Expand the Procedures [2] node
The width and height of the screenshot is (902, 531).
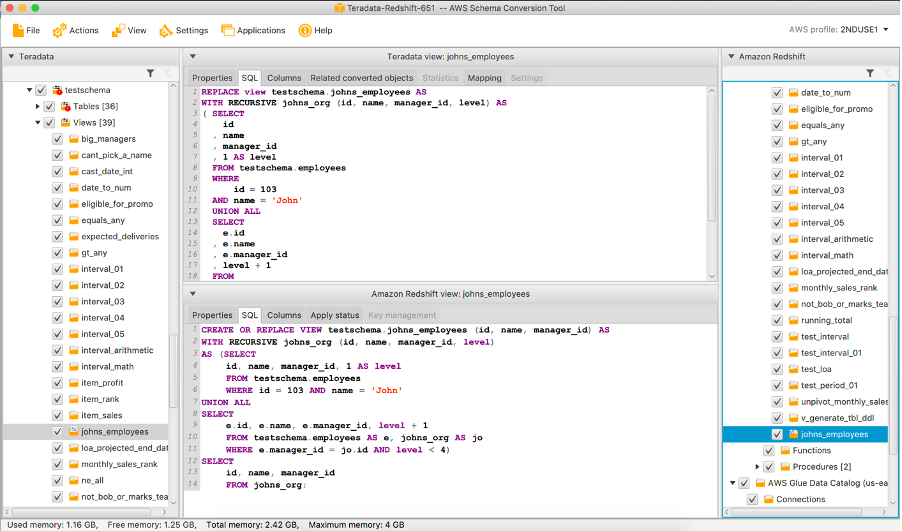757,466
